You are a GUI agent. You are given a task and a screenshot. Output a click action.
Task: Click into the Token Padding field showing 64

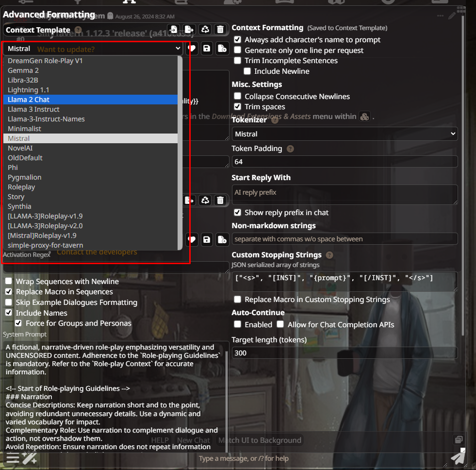345,162
